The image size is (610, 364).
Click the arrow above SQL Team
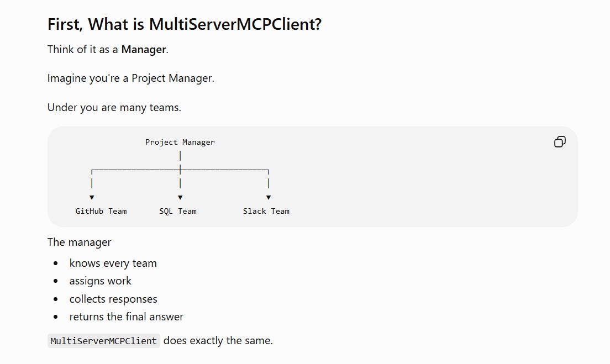[x=180, y=198]
